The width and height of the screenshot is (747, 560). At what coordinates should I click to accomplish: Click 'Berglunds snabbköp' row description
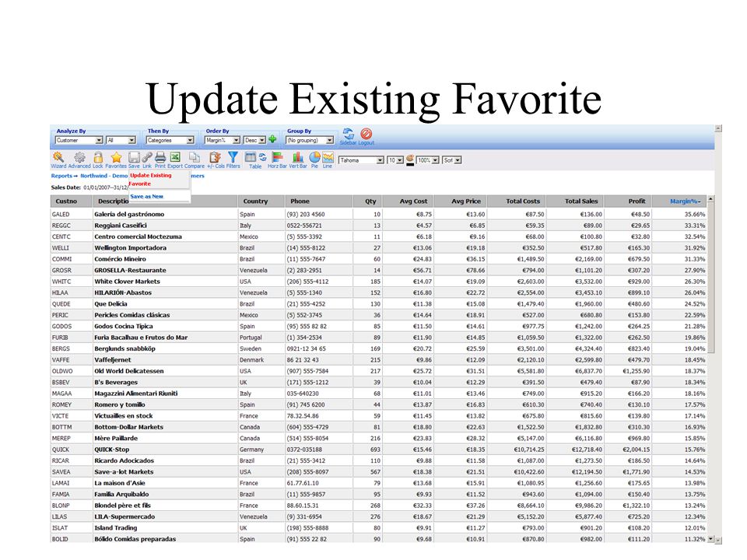click(x=124, y=348)
